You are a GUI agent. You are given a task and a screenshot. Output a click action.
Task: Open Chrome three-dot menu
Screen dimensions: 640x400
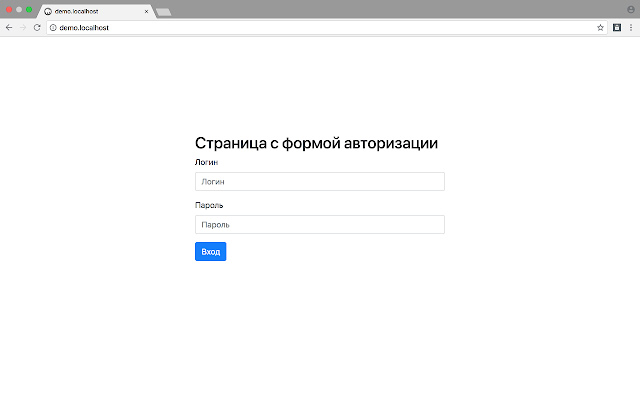(x=631, y=27)
